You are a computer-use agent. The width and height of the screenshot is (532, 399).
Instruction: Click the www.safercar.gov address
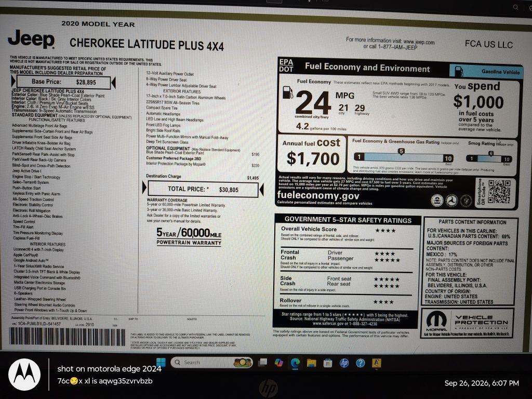329,324
